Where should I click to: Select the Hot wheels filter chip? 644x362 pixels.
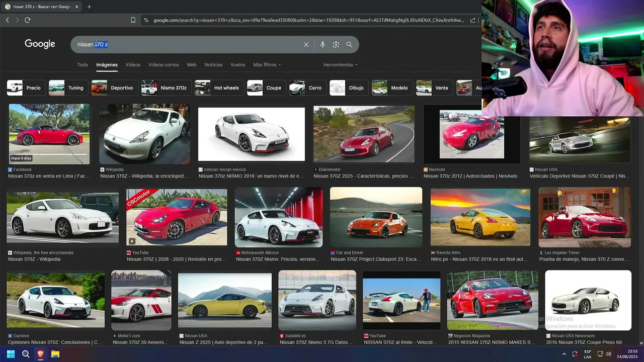tap(219, 88)
